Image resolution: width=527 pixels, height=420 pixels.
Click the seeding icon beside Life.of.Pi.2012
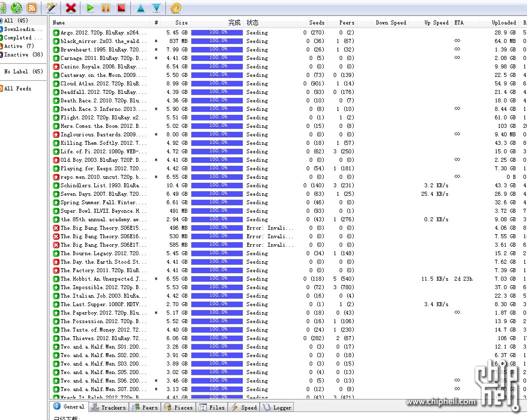[x=56, y=151]
